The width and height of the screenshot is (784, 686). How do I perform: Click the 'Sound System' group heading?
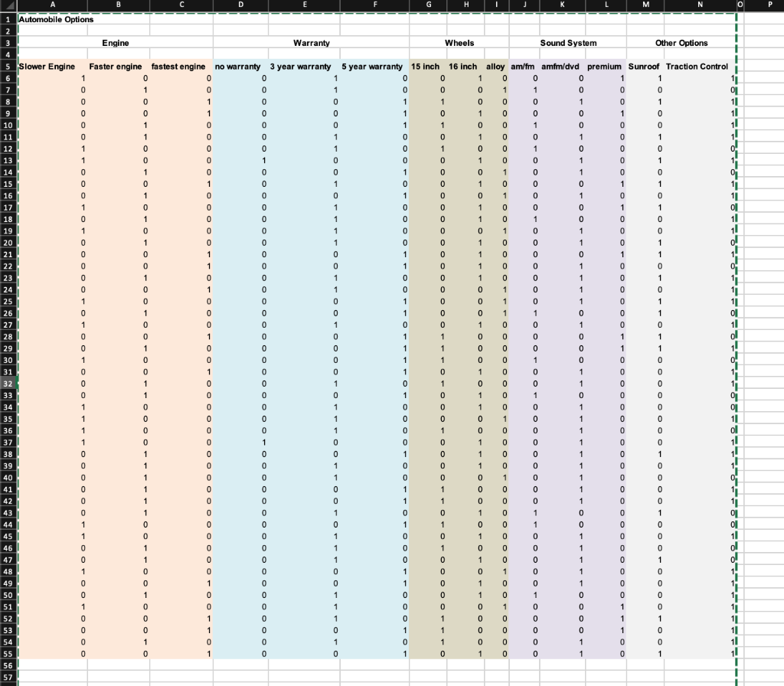[x=568, y=43]
